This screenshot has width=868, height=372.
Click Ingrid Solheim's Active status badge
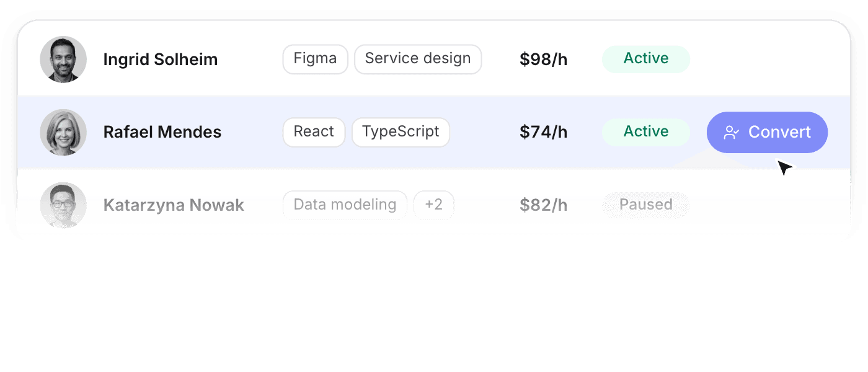point(646,59)
